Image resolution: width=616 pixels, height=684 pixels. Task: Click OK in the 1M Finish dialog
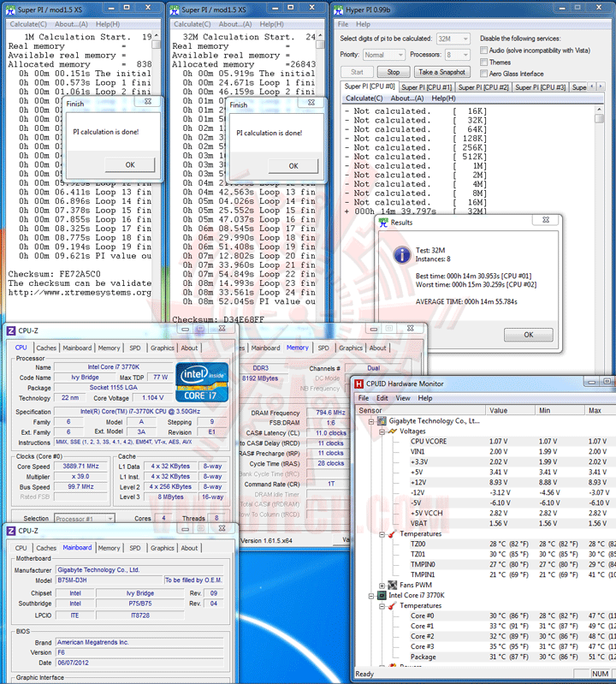pos(130,165)
